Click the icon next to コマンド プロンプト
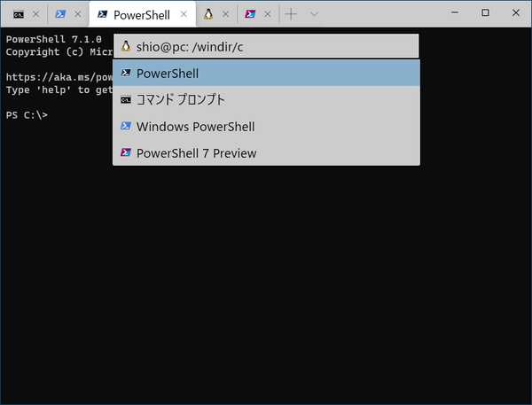This screenshot has height=405, width=532. 126,100
